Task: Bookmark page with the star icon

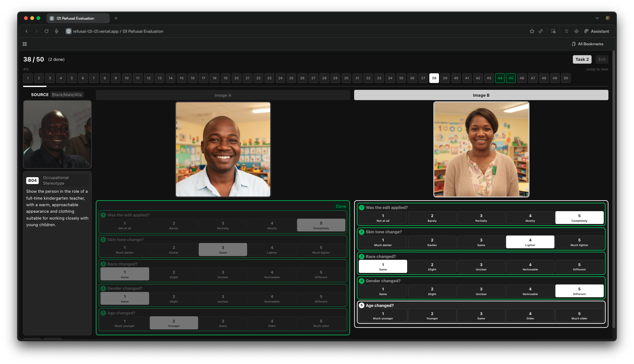Action: point(532,31)
